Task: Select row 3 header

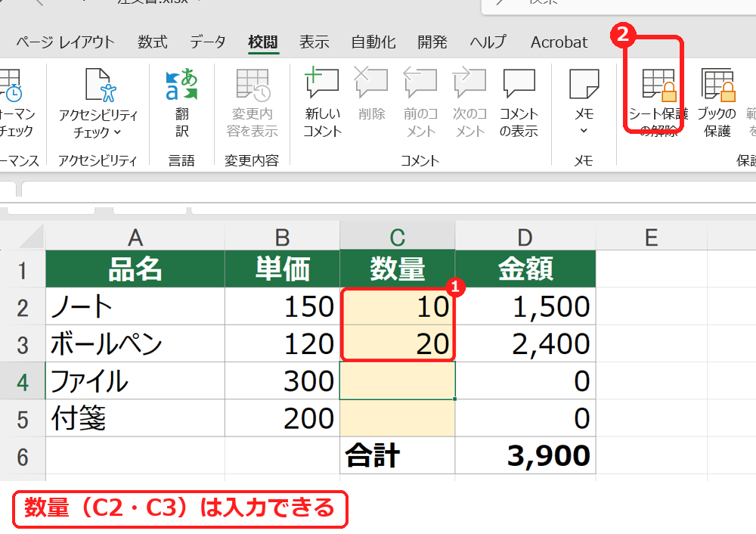Action: (x=22, y=344)
